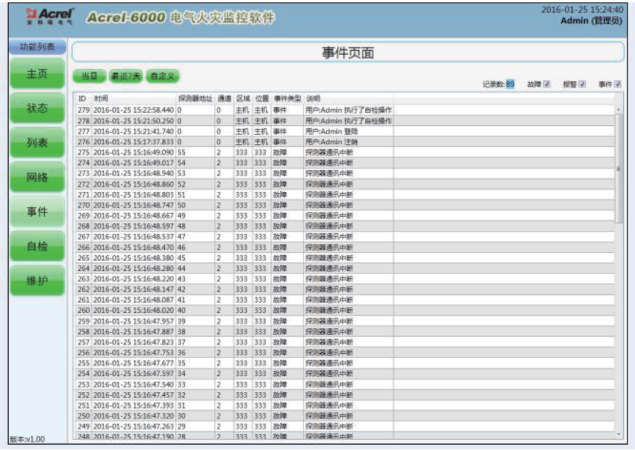Sort by the 时间 column header

point(101,99)
